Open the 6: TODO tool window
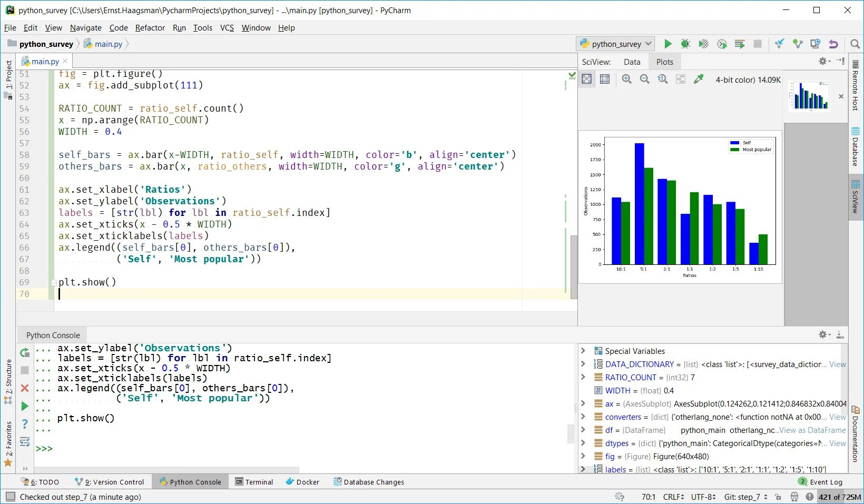The image size is (864, 504). click(40, 482)
